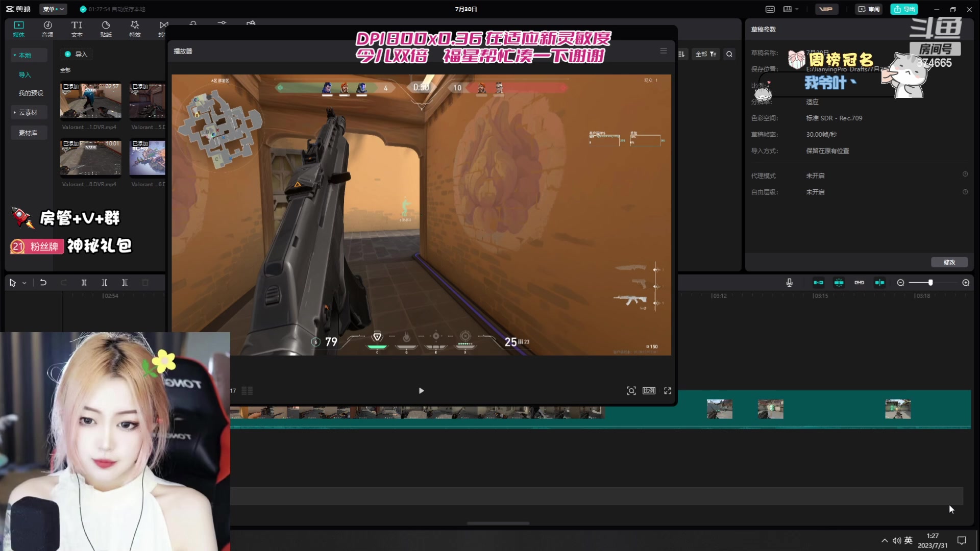Click the 标准 SDR - Rec.709 color space value
Image resolution: width=980 pixels, height=551 pixels.
click(x=834, y=118)
